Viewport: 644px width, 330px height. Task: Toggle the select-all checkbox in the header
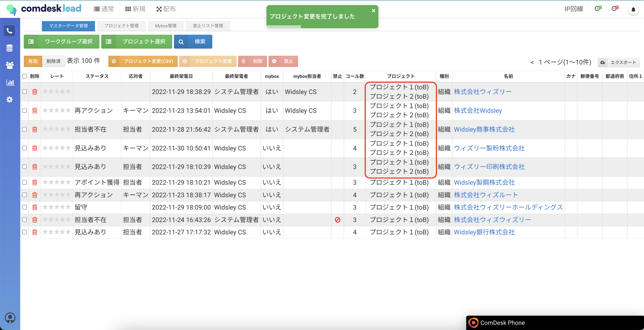point(24,76)
